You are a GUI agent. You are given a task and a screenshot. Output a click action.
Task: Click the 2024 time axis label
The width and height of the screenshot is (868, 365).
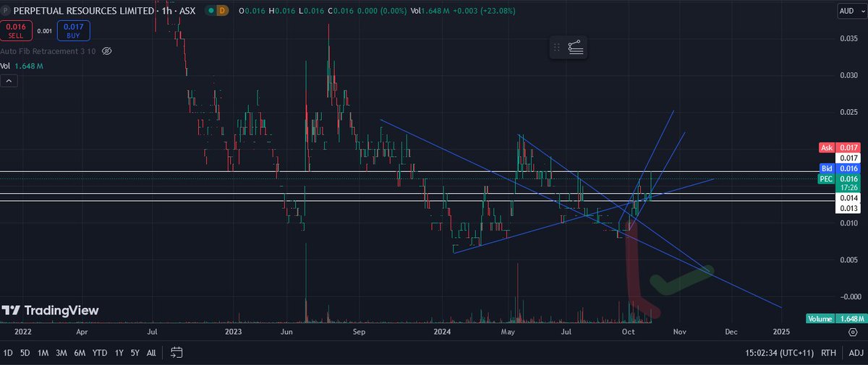[442, 332]
